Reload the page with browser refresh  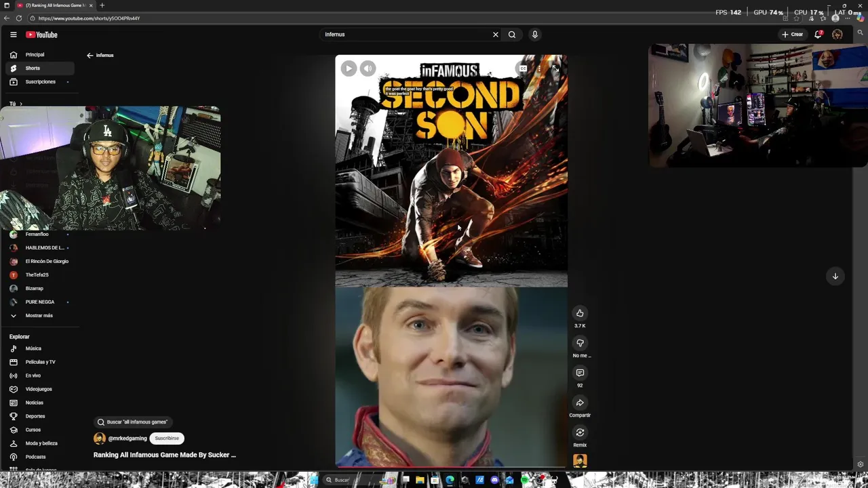(18, 18)
